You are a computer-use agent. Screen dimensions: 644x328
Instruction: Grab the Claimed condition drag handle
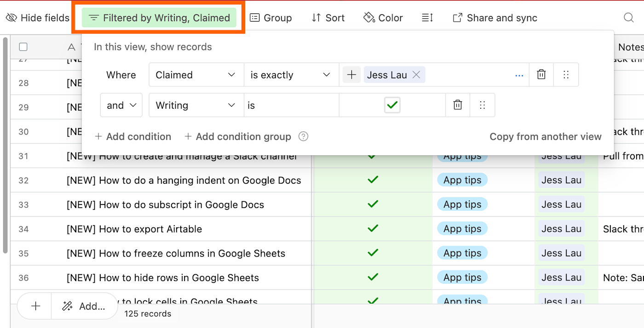(x=566, y=75)
